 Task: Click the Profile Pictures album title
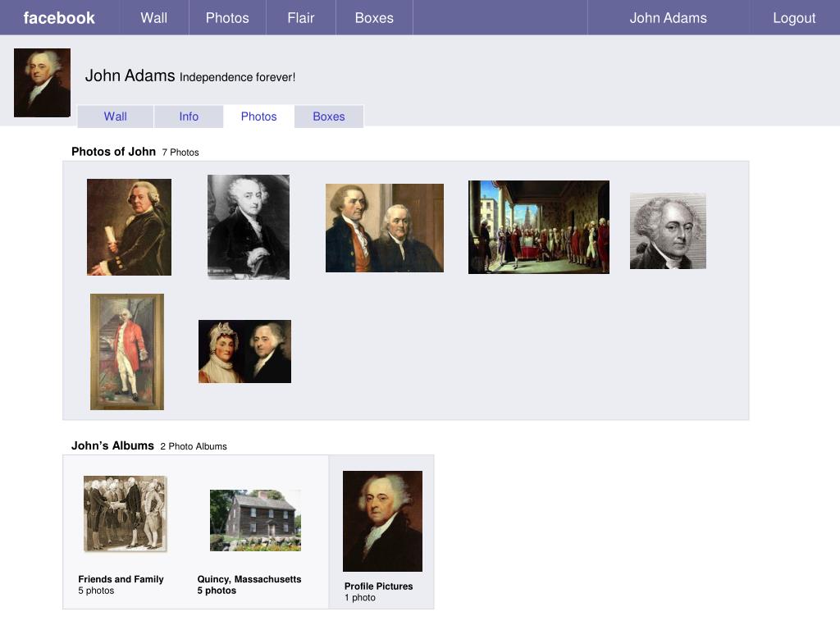(x=379, y=586)
